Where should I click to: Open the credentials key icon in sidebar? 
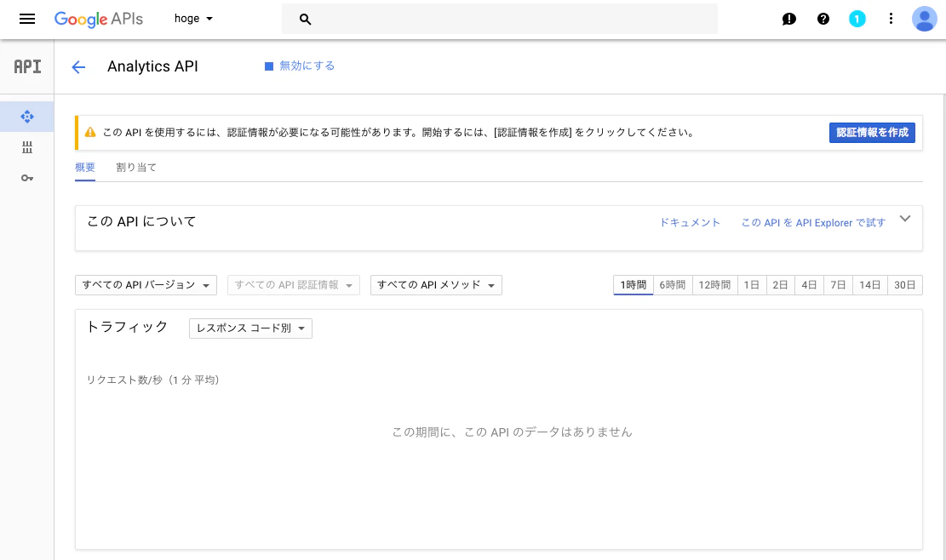pos(27,178)
